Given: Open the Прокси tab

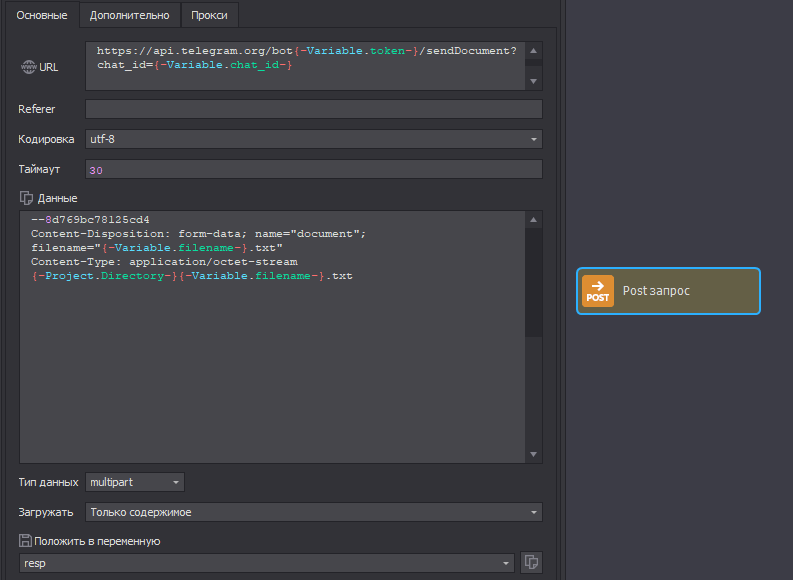Looking at the screenshot, I should (209, 16).
